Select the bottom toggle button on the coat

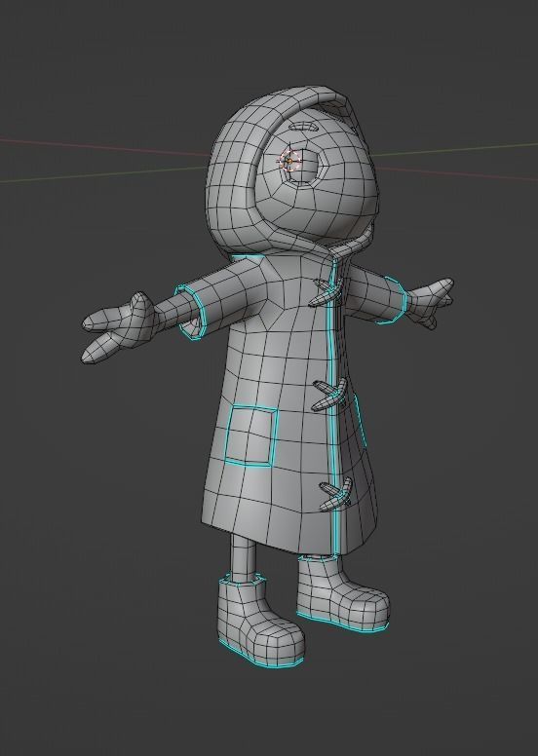click(x=336, y=494)
